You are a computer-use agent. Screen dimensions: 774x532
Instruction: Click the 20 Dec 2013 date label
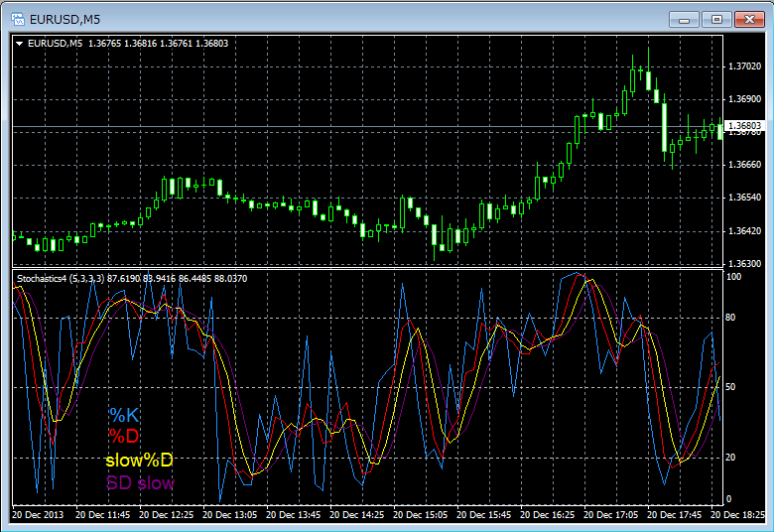point(40,516)
